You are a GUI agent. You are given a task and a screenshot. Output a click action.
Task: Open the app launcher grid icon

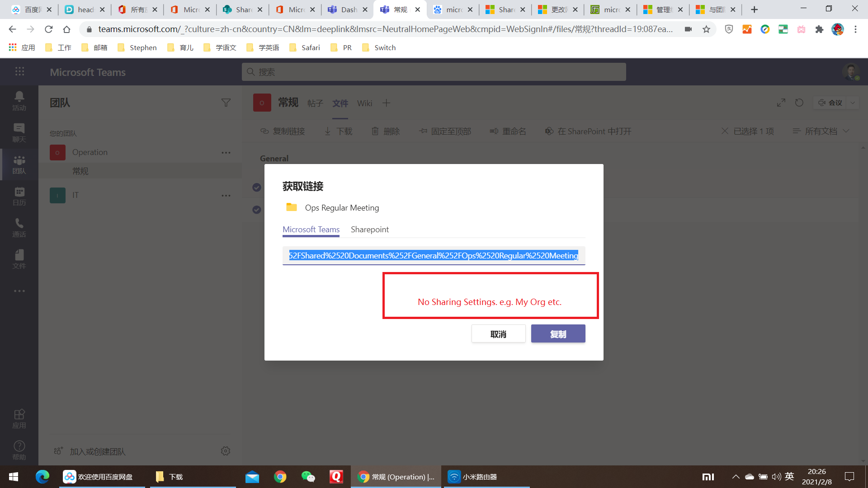(19, 71)
